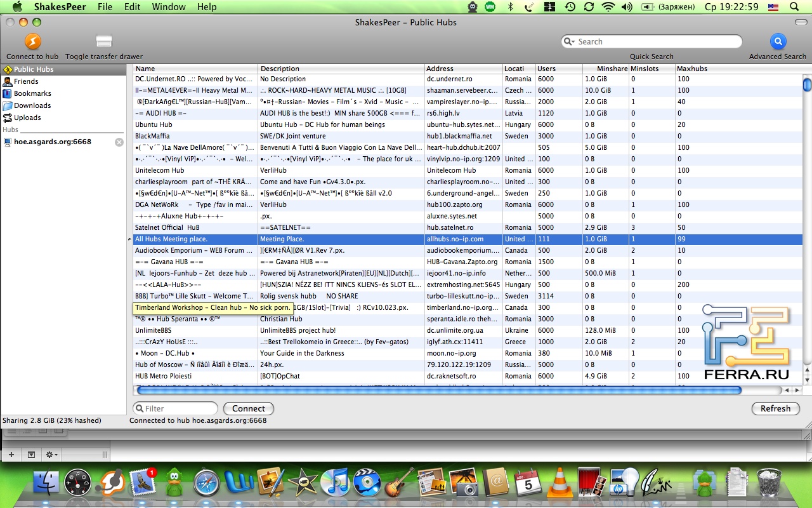Select Friends in the sidebar

tap(26, 81)
